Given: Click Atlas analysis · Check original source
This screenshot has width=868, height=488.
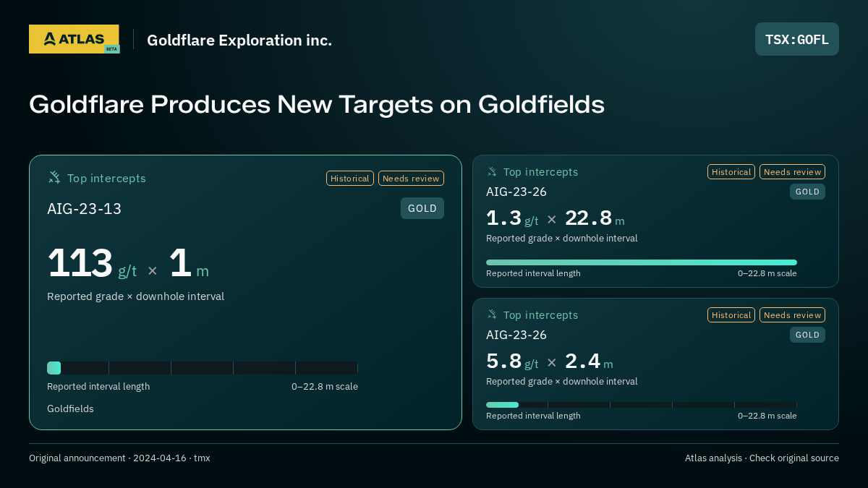Looking at the screenshot, I should [762, 458].
